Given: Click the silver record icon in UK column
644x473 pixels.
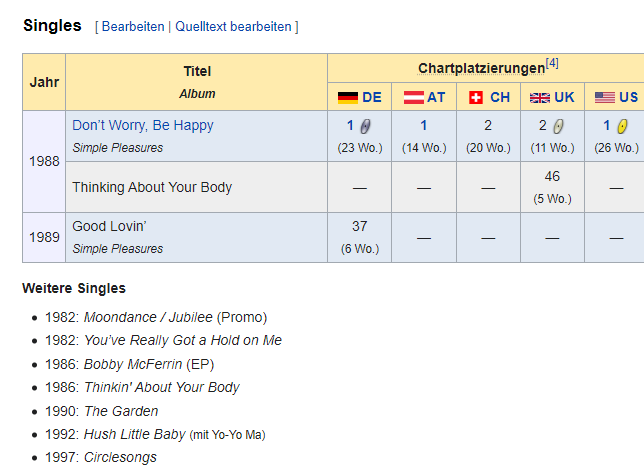Looking at the screenshot, I should tap(558, 126).
